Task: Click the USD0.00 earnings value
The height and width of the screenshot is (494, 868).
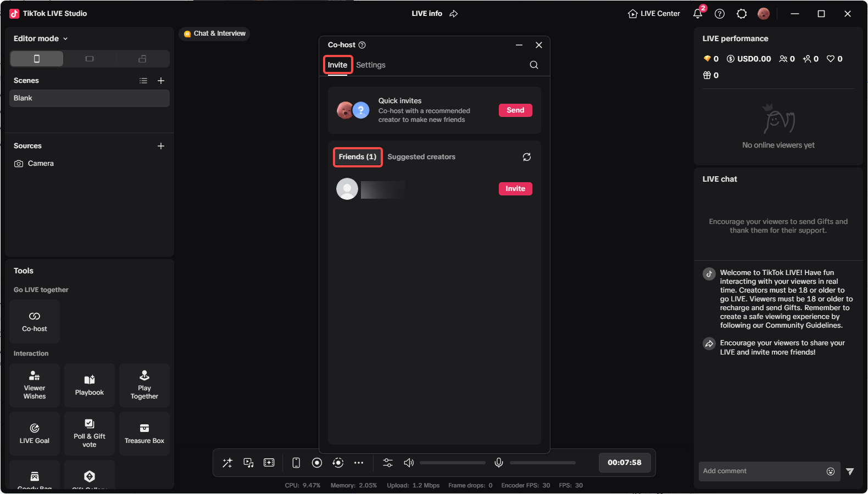Action: click(749, 59)
